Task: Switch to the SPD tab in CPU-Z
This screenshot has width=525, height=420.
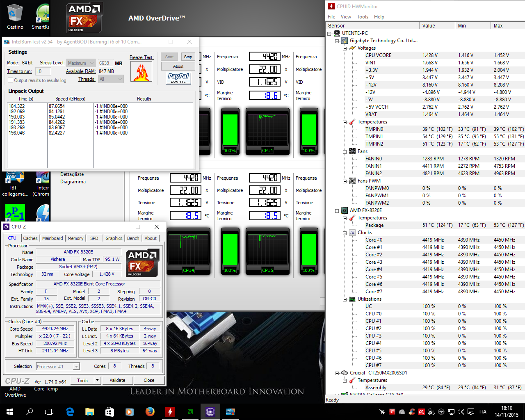Action: 94,238
